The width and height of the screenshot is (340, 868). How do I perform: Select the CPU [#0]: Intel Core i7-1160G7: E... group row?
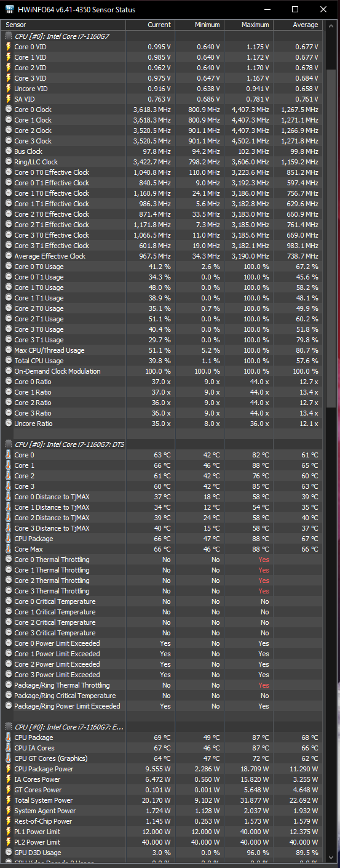click(162, 727)
